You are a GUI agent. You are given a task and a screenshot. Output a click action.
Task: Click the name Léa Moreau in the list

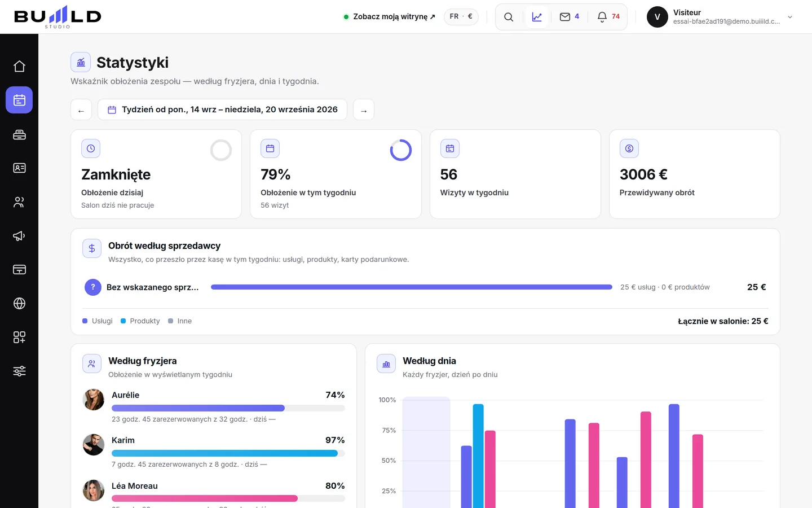coord(135,486)
